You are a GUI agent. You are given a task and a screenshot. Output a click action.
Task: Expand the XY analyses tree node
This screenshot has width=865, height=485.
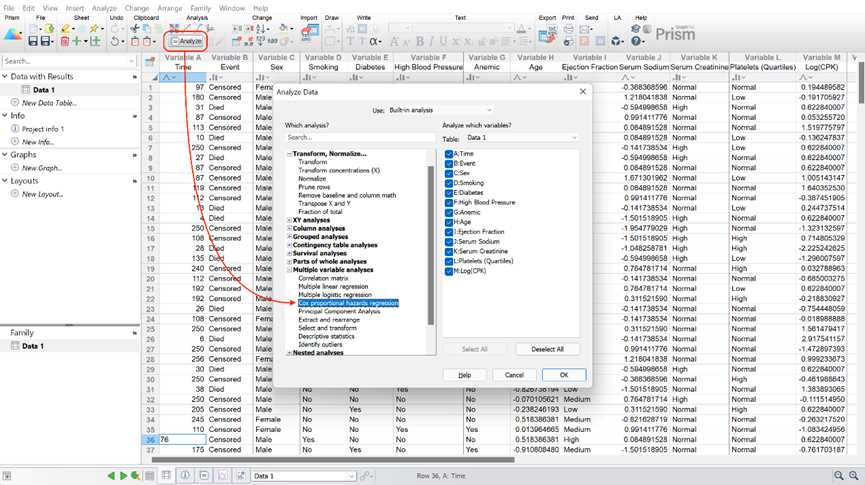(x=290, y=220)
